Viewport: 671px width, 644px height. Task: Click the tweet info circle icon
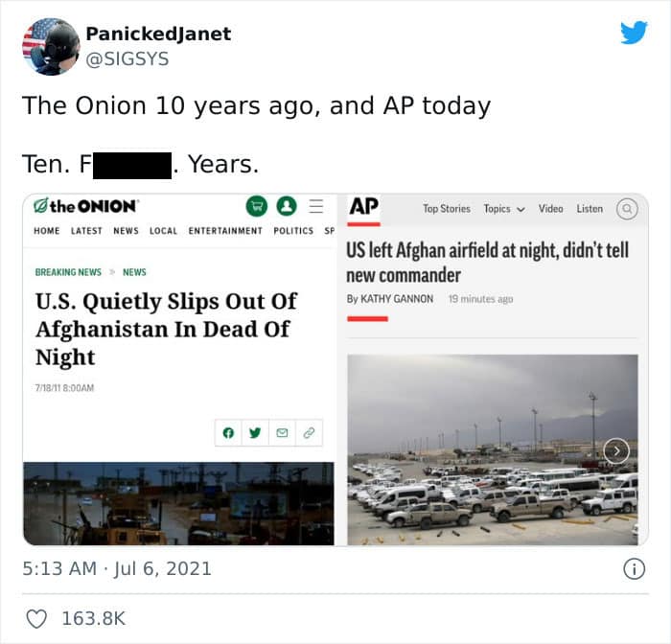click(x=634, y=569)
